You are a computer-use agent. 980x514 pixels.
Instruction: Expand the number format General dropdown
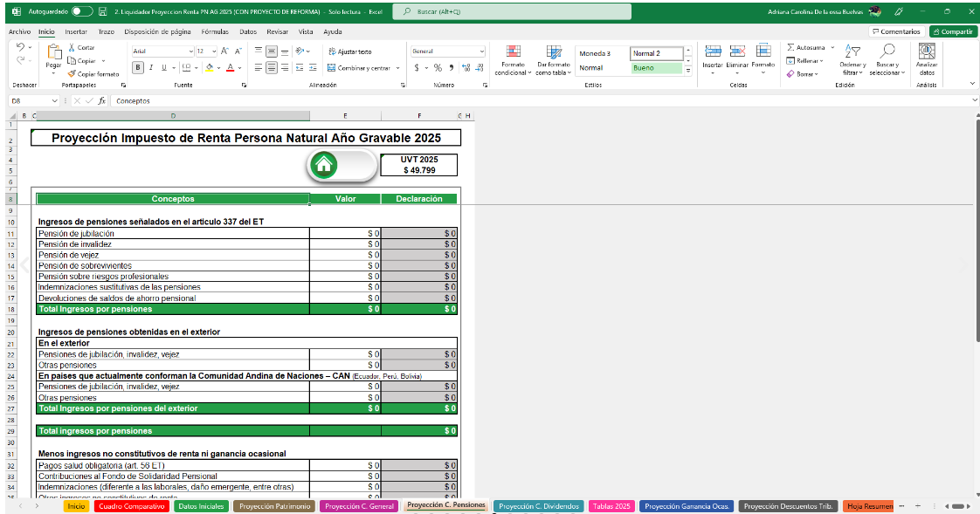[481, 51]
